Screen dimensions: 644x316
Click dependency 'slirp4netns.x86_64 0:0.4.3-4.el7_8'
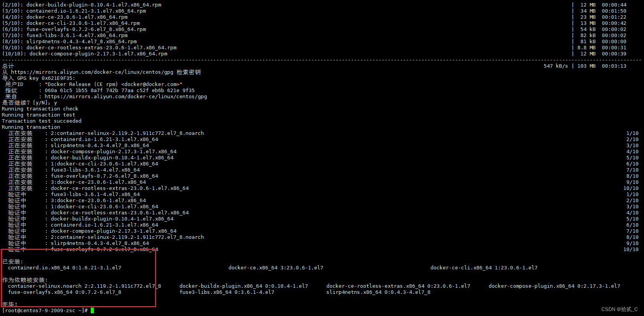tap(378, 292)
